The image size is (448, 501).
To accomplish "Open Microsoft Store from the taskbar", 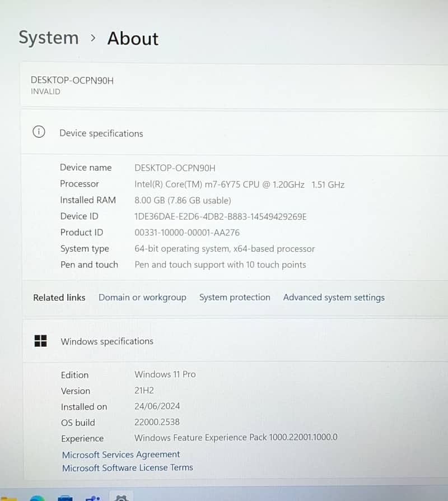I will (66, 498).
